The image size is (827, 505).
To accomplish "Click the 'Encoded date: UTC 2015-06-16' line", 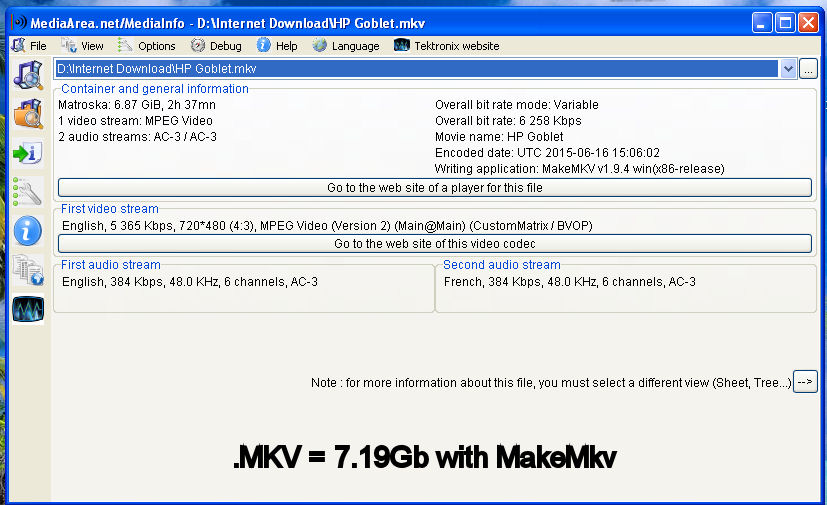I will tap(547, 153).
